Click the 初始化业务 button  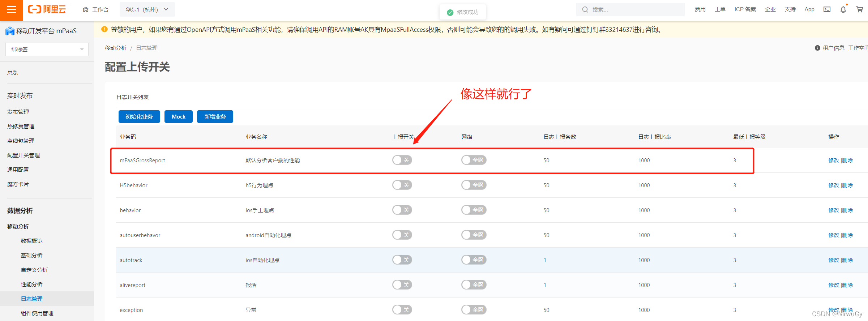pyautogui.click(x=139, y=117)
